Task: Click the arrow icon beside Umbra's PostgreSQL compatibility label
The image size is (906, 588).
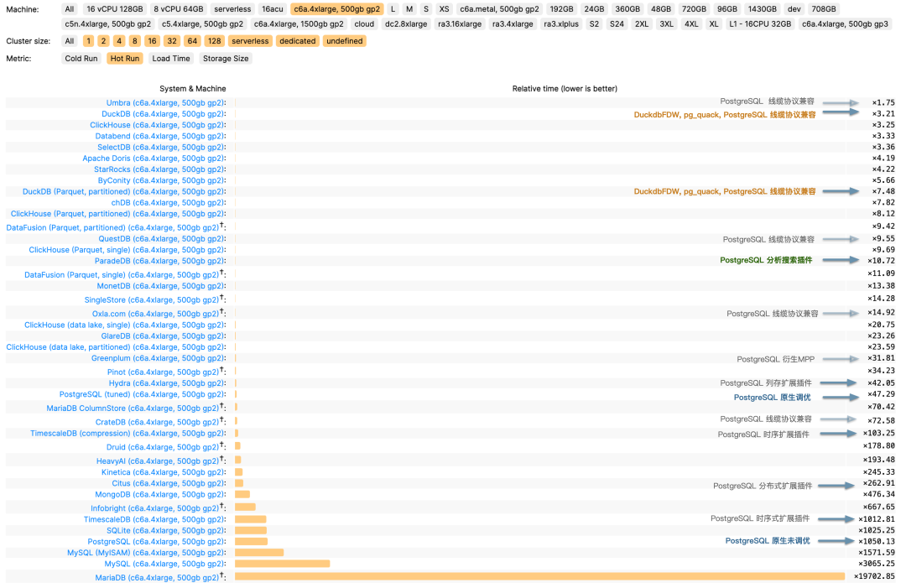Action: click(x=841, y=101)
